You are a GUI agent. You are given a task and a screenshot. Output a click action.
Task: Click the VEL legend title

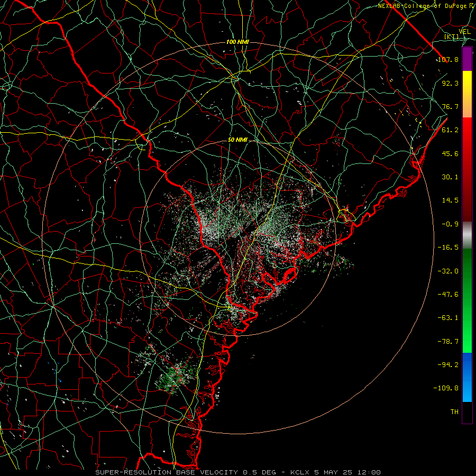coord(464,32)
